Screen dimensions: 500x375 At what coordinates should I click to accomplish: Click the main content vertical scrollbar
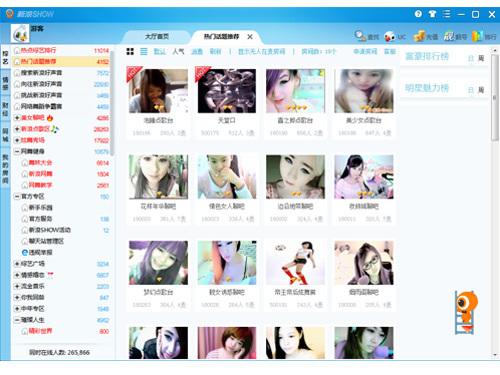(495, 203)
